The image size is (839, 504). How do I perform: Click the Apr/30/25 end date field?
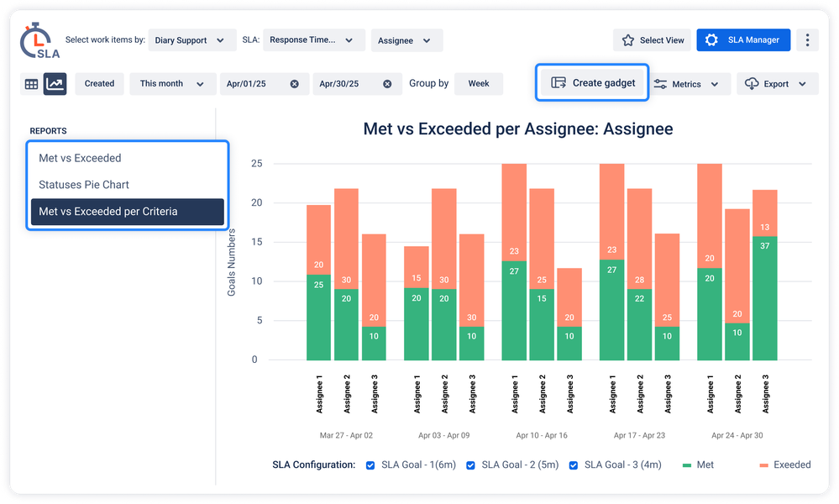coord(358,84)
